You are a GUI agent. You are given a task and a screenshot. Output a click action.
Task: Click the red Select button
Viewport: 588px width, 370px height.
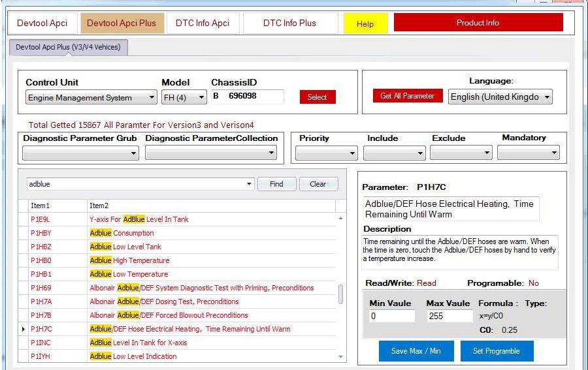pyautogui.click(x=317, y=97)
